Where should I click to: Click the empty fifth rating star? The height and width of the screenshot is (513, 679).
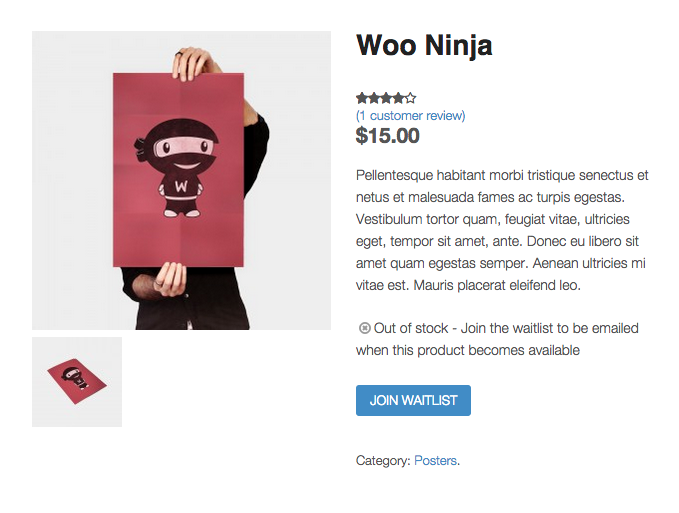(x=410, y=98)
